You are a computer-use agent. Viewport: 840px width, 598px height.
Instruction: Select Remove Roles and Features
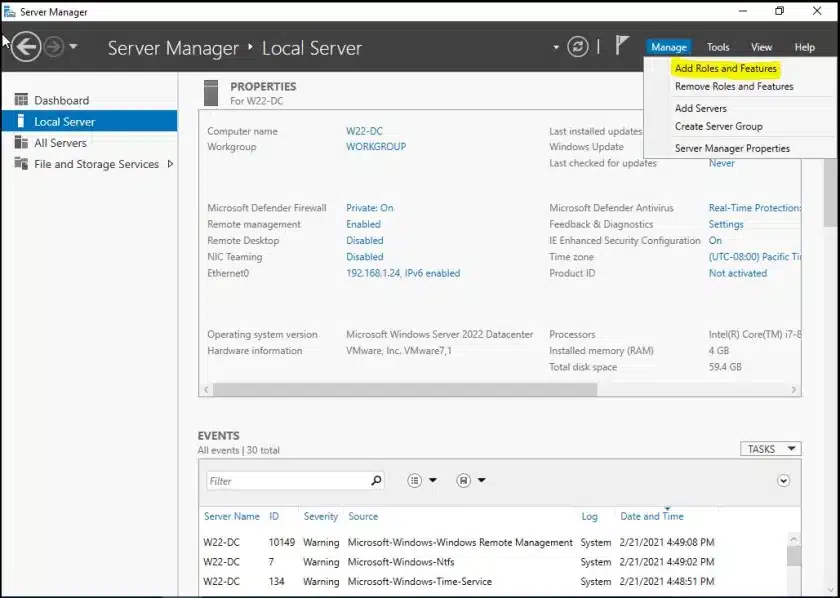tap(734, 87)
